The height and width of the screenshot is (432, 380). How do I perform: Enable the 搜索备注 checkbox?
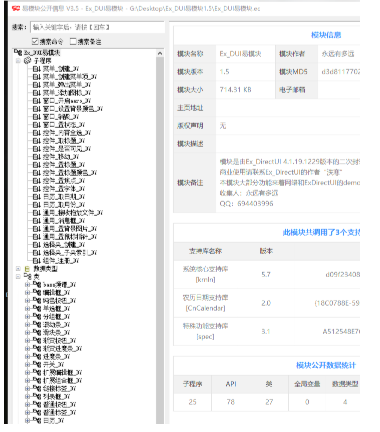pyautogui.click(x=73, y=41)
